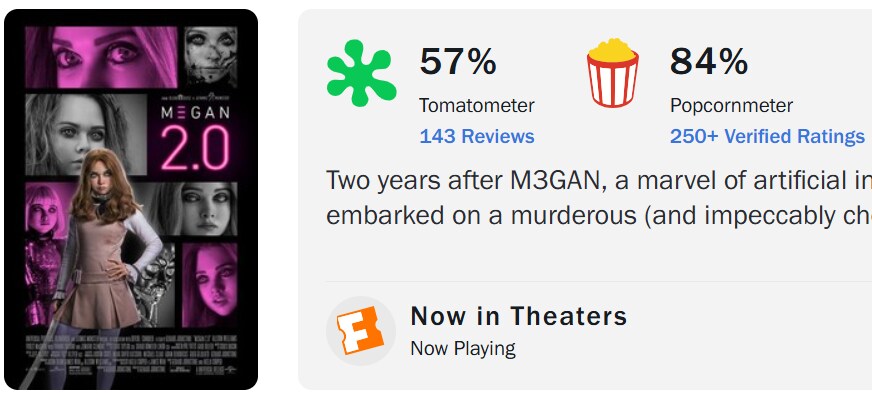Click the neon 2.0 title on poster
Image resolution: width=872 pixels, height=400 pixels.
click(x=195, y=148)
